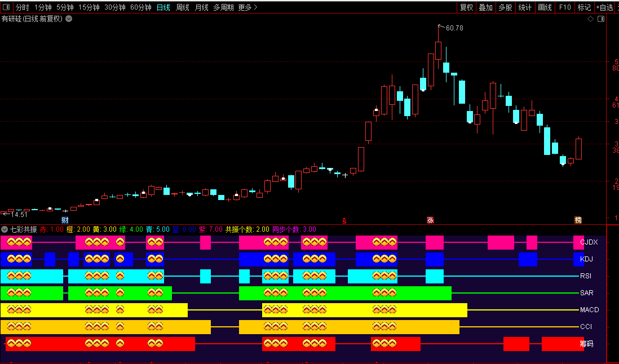Click the 绿: 4.00 value
619x364 pixels.
point(131,229)
